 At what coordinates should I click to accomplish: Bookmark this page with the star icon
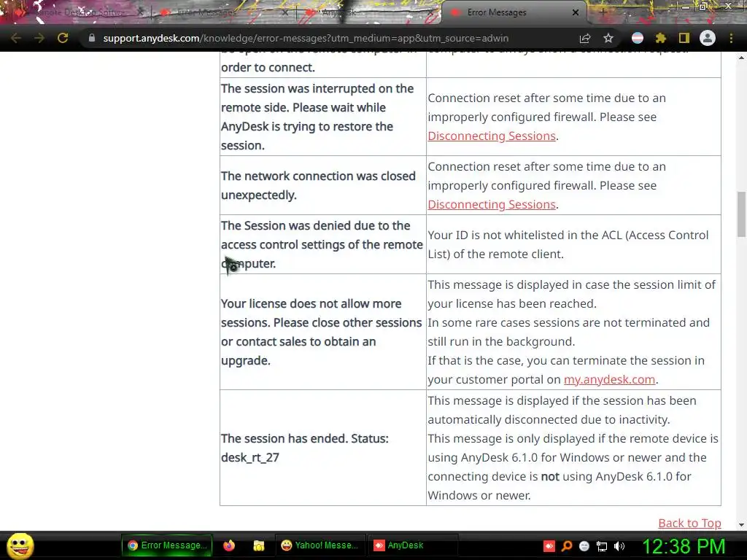[608, 38]
